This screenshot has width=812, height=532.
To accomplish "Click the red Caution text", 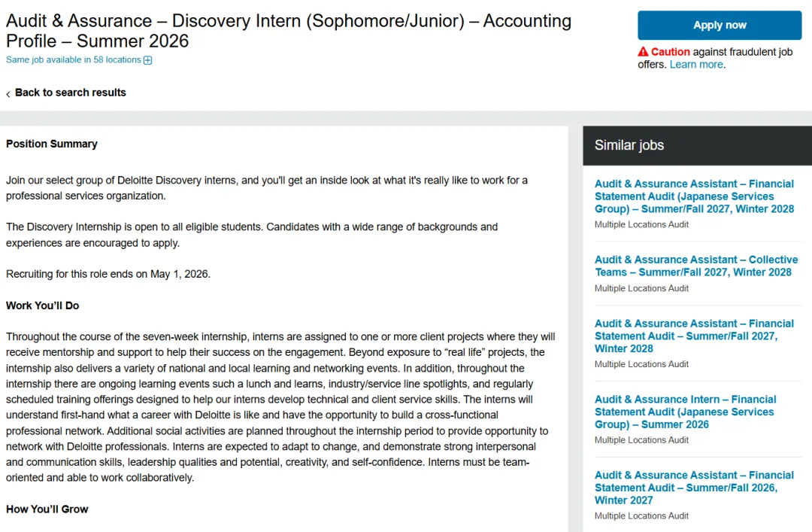I will [670, 52].
